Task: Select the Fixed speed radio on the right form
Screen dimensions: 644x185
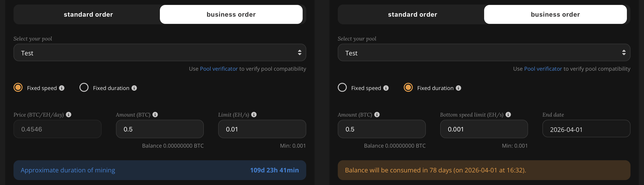Action: pyautogui.click(x=342, y=88)
